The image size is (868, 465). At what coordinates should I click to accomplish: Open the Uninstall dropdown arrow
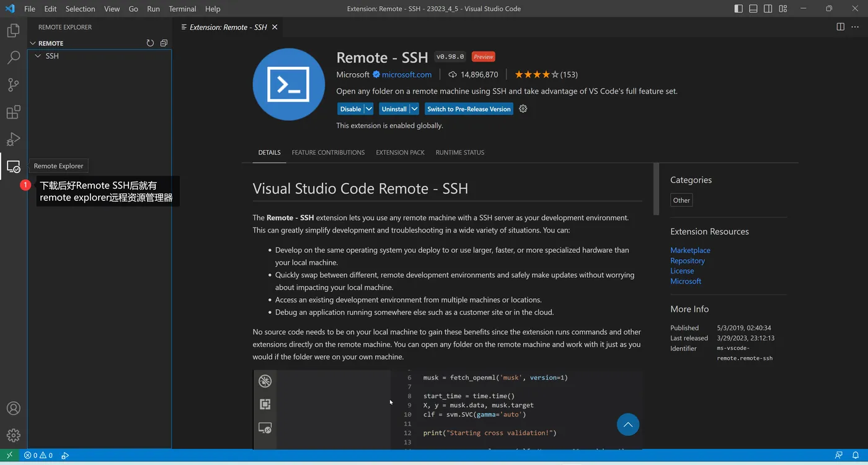pyautogui.click(x=414, y=108)
